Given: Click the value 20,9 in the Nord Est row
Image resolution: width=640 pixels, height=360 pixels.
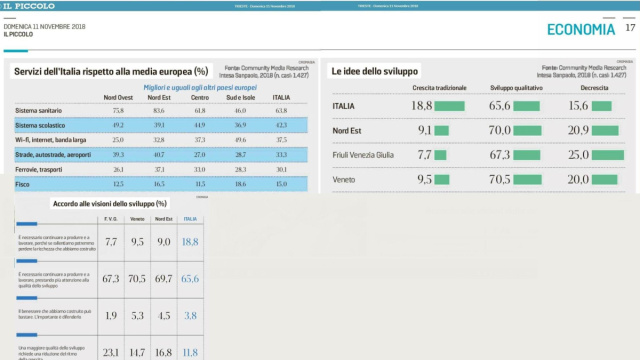Looking at the screenshot, I should (578, 130).
